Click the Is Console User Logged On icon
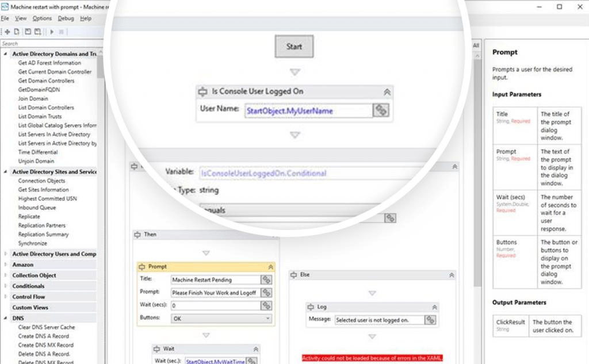The width and height of the screenshot is (589, 364). tap(203, 91)
